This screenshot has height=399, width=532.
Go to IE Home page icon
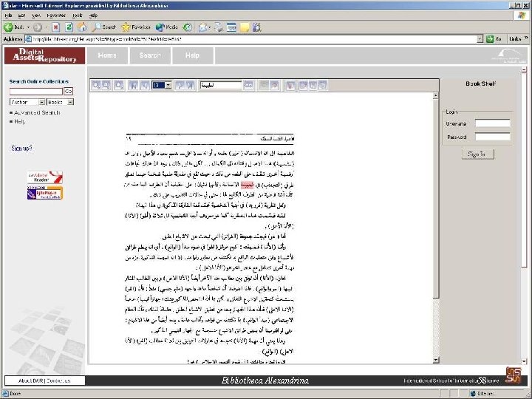[82, 27]
